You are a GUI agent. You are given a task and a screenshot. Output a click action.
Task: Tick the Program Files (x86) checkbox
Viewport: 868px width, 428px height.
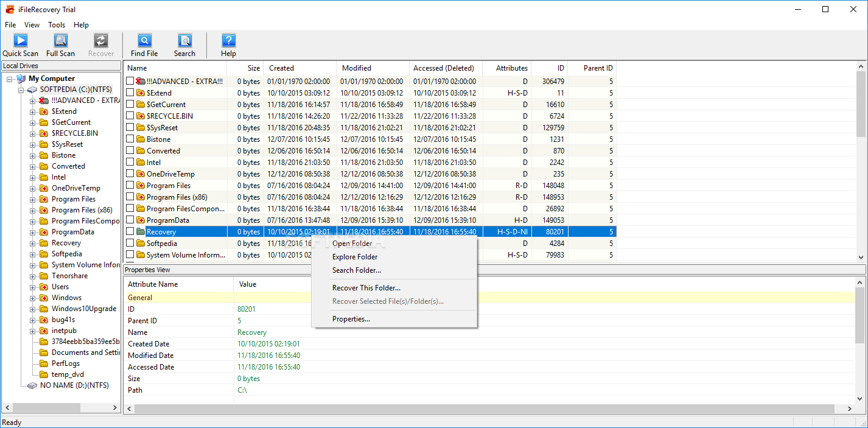(x=130, y=197)
